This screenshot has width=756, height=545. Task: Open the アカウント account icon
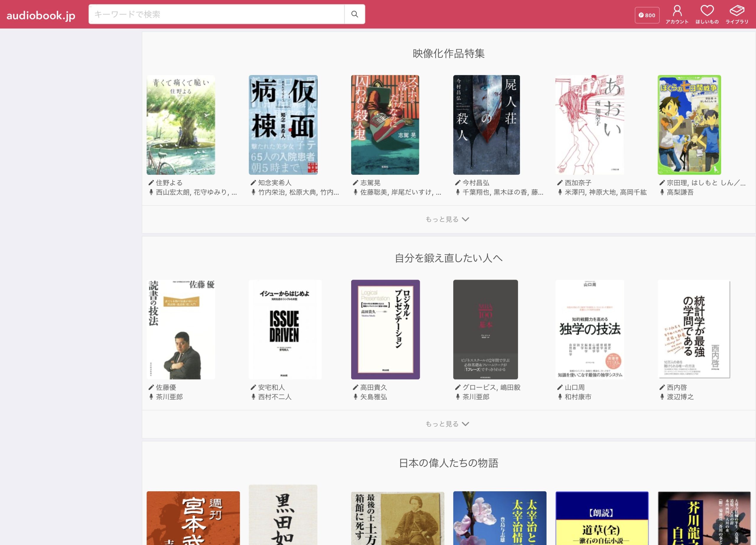coord(677,15)
